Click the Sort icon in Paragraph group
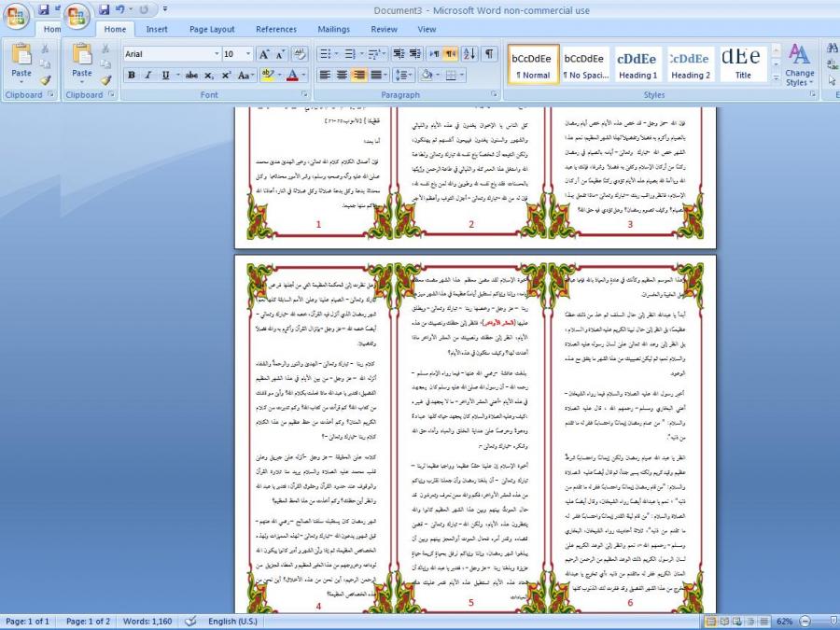The width and height of the screenshot is (840, 630). [x=469, y=54]
